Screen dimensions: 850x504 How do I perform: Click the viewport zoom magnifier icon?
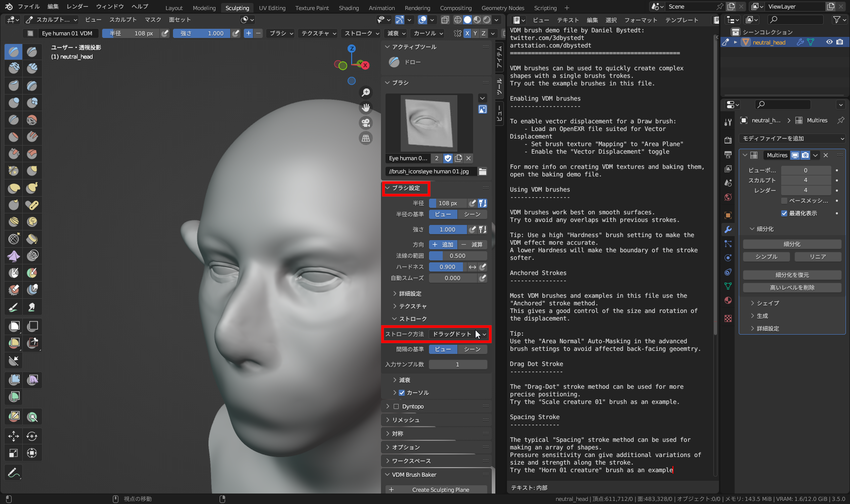(365, 93)
